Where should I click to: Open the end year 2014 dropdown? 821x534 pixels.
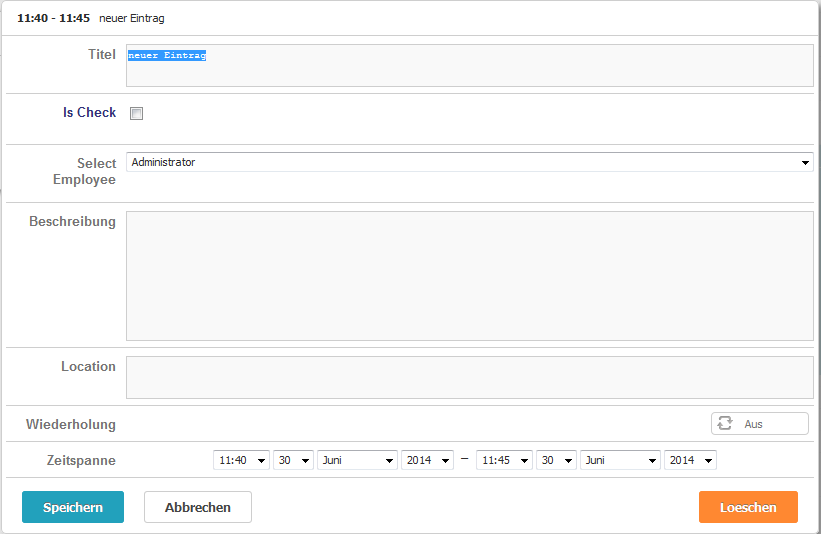pyautogui.click(x=690, y=460)
